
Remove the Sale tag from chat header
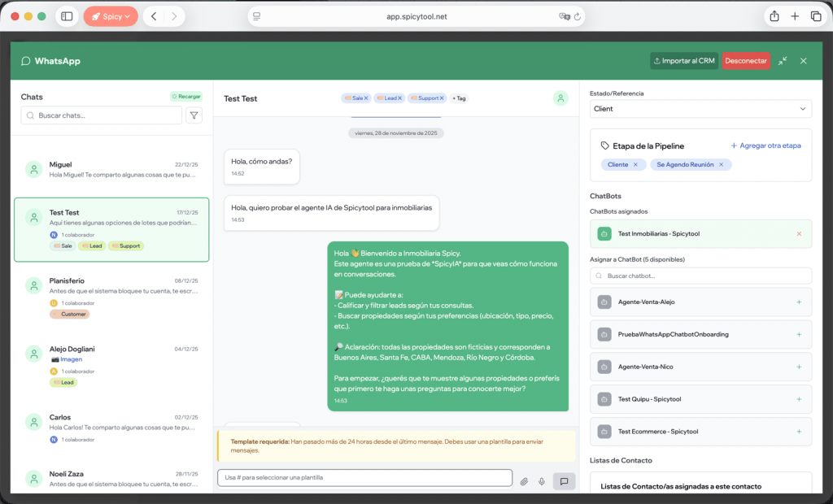[366, 98]
